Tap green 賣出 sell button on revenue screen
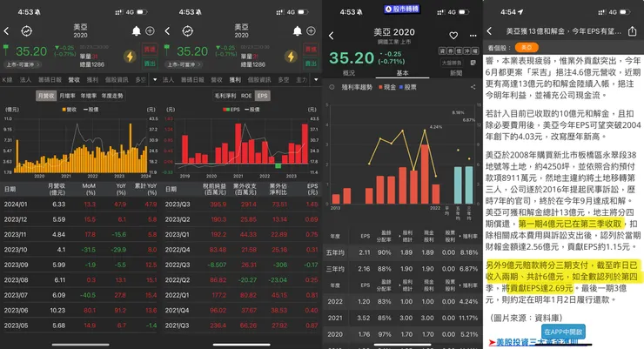 pyautogui.click(x=150, y=64)
